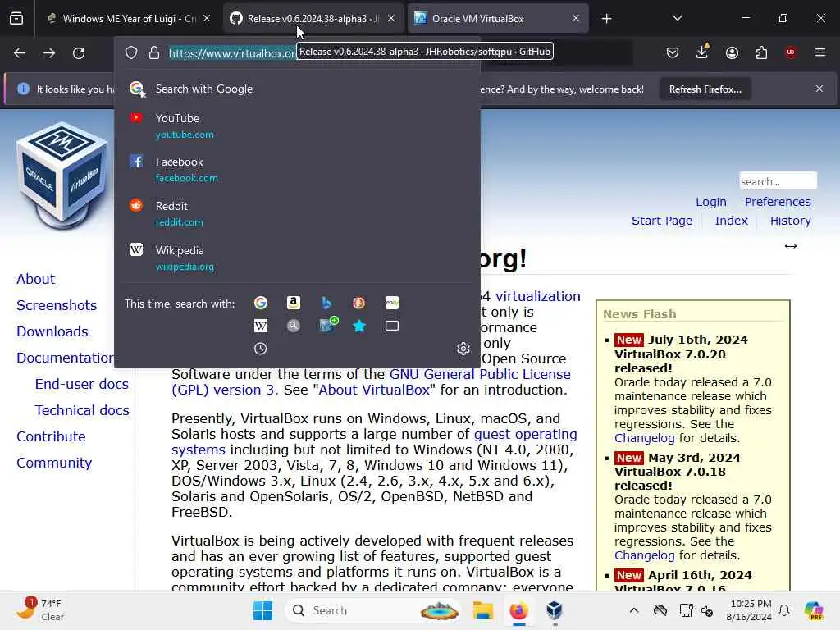
Task: Open Save to Pocket icon
Action: point(673,52)
